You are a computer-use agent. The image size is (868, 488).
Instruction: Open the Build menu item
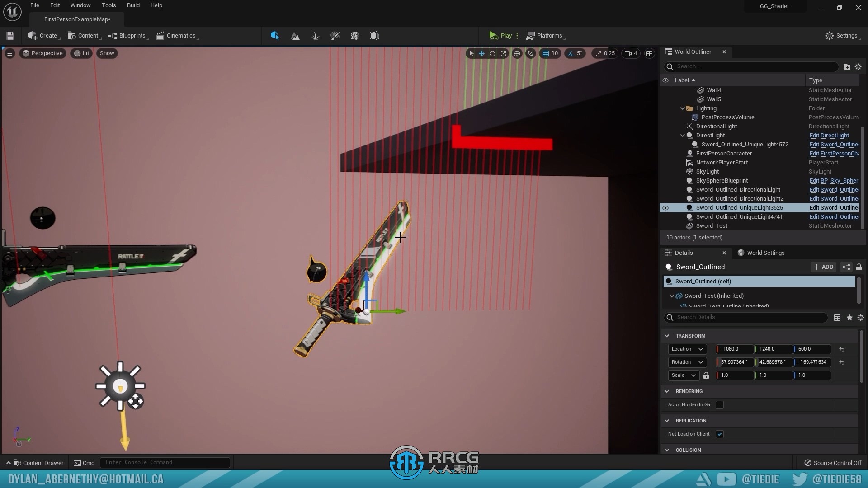coord(133,5)
